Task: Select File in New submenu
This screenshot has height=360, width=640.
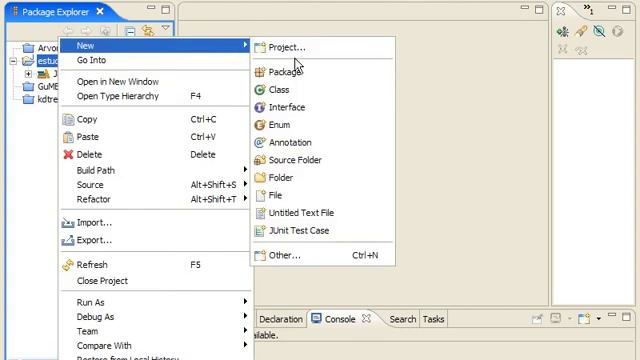Action: click(x=322, y=195)
